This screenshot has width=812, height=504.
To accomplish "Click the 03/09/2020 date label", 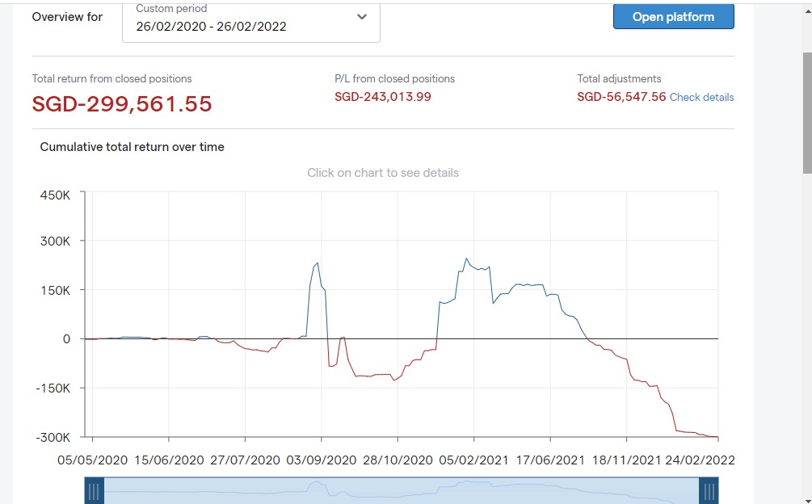I will point(321,460).
